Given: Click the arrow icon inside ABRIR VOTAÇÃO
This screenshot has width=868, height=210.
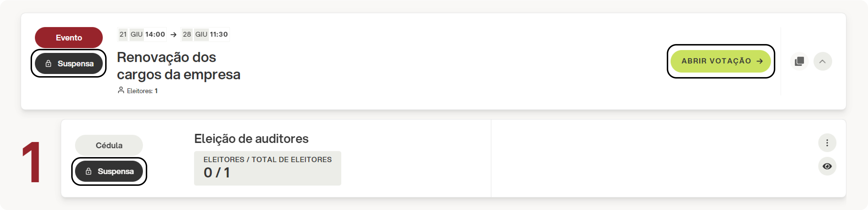Looking at the screenshot, I should tap(759, 61).
